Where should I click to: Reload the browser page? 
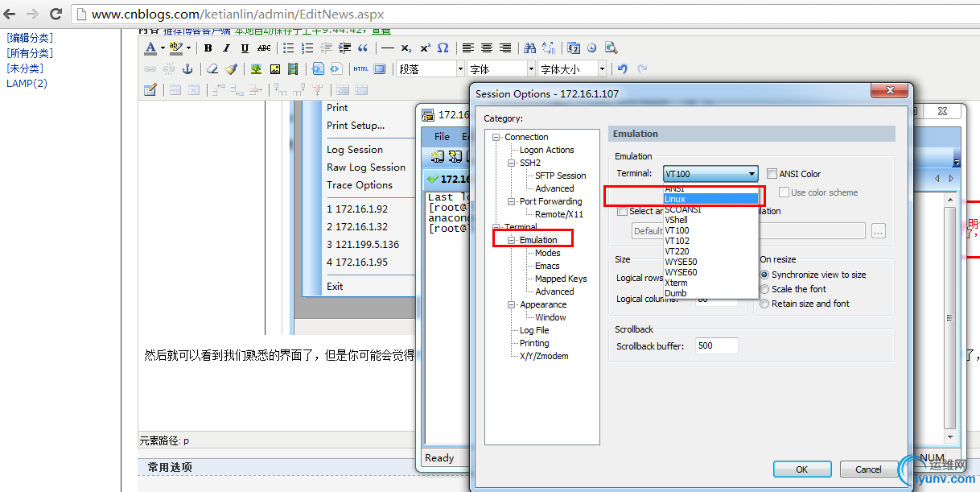(x=56, y=14)
